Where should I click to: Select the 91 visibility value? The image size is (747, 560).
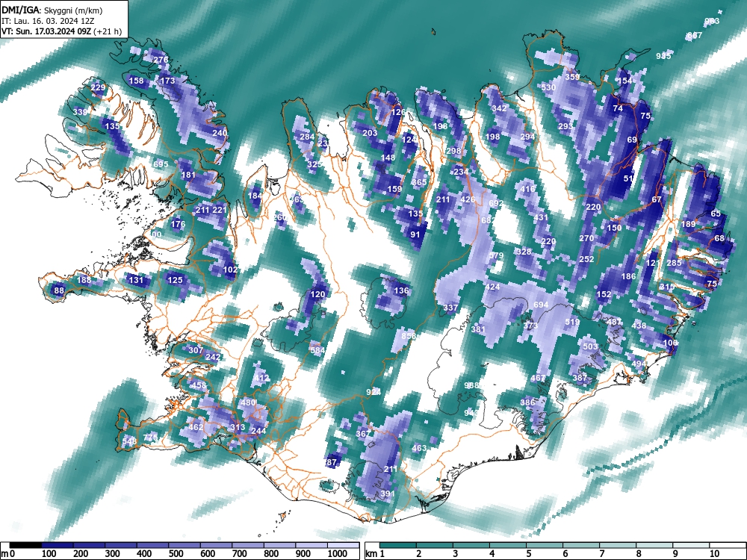pos(415,234)
